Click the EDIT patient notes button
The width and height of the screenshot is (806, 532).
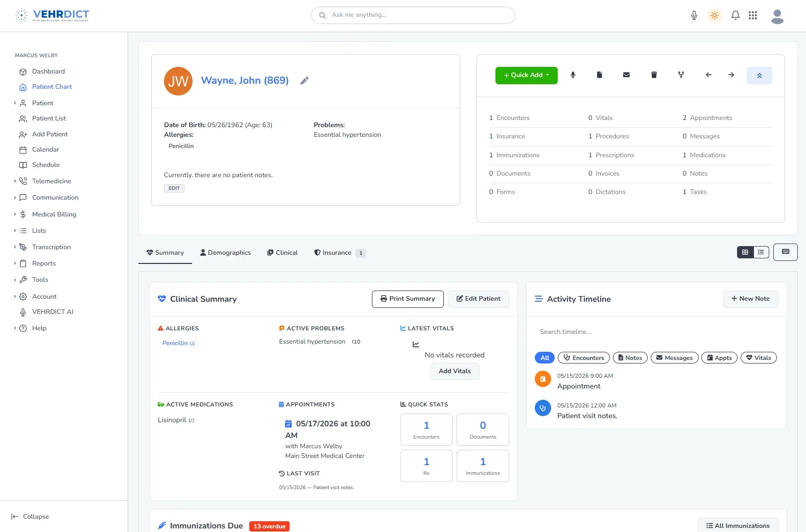pos(174,188)
